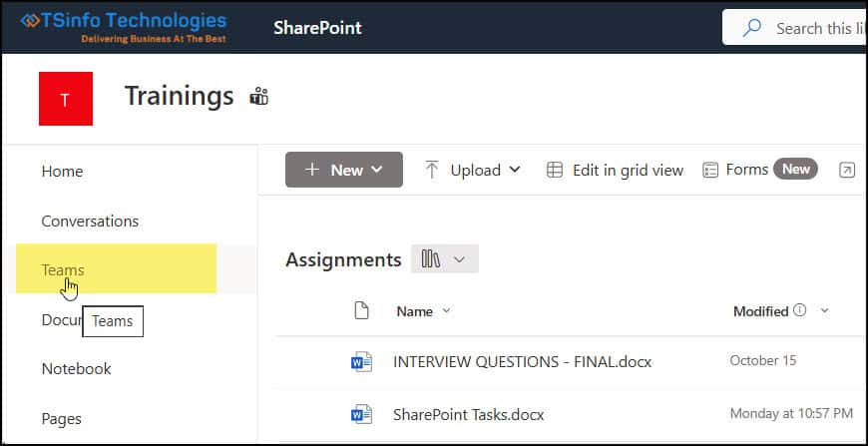Viewport: 868px width, 446px height.
Task: Click the Assignments library heading
Action: pyautogui.click(x=343, y=259)
